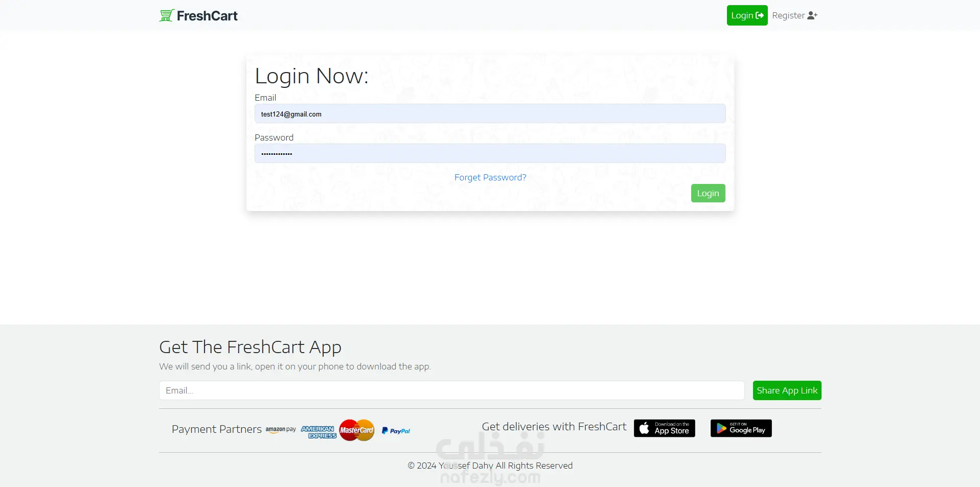
Task: Click the Share App Link button
Action: [787, 390]
